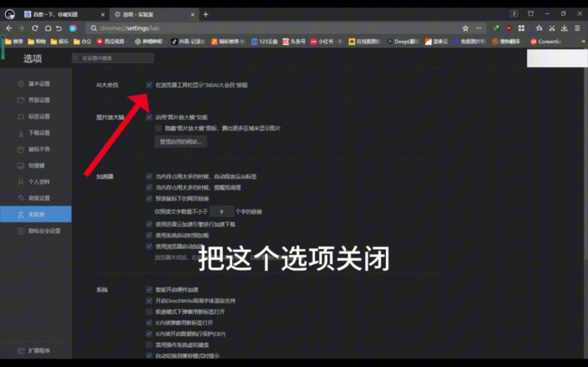Open the apps grid icon in toolbar
This screenshot has width=588, height=367.
pyautogui.click(x=521, y=28)
